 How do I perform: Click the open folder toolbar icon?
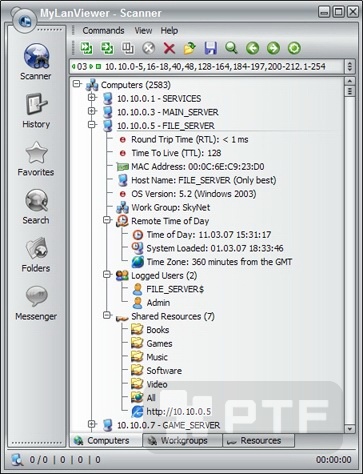point(190,48)
